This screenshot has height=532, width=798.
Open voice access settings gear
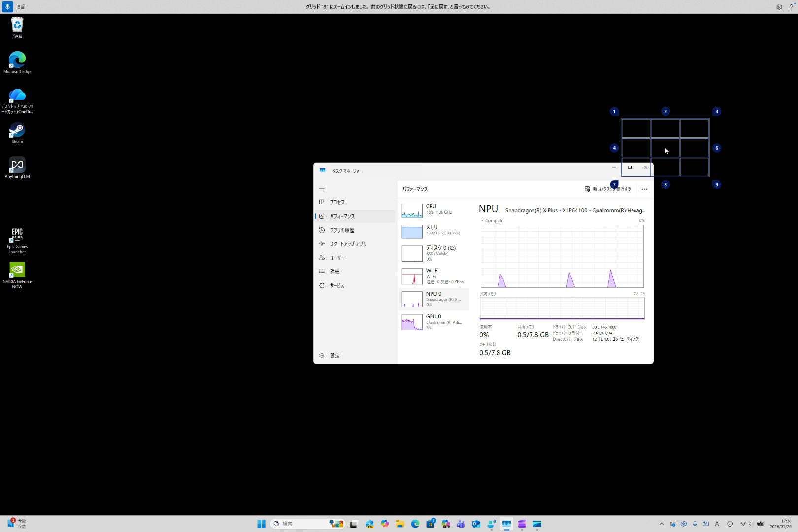[x=779, y=7]
